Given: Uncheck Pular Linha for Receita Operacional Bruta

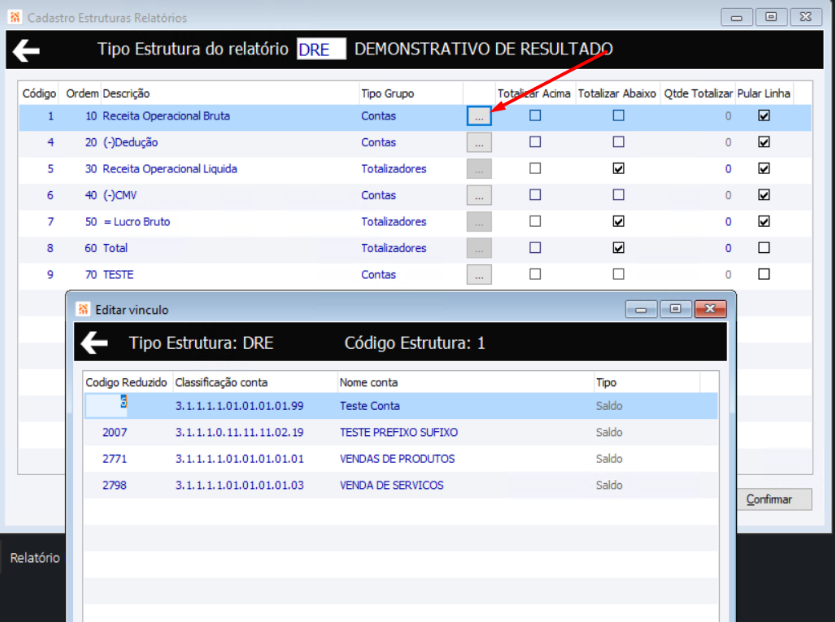Looking at the screenshot, I should [x=764, y=115].
